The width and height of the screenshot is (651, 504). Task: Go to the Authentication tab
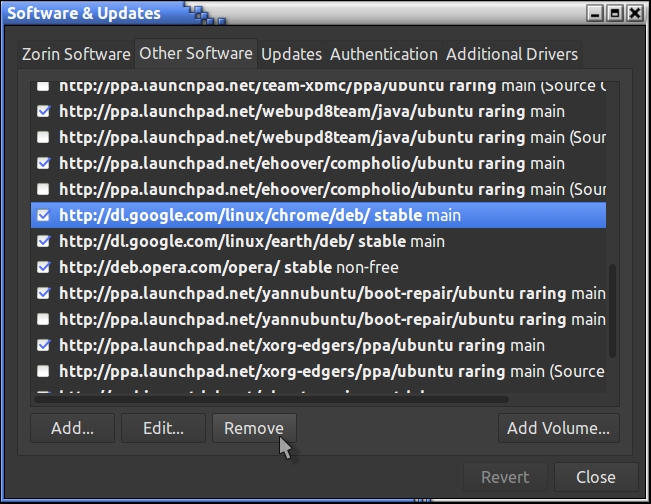point(384,54)
